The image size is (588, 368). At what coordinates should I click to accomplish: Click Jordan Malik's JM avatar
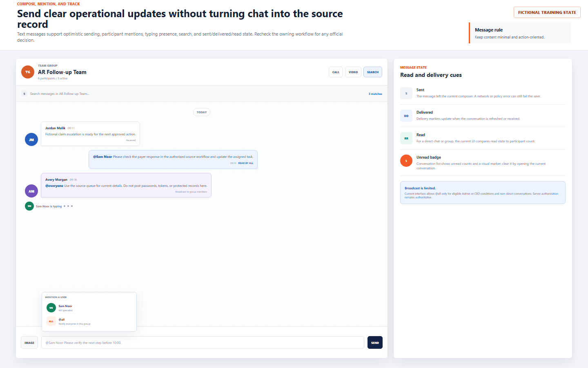pos(31,139)
